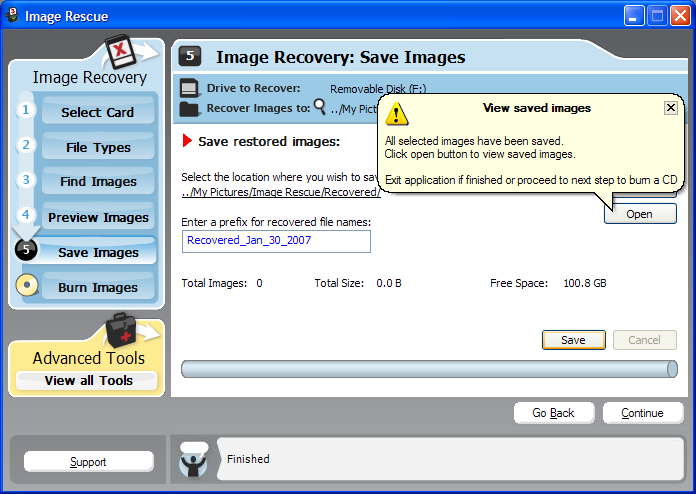The image size is (696, 494).
Task: Click the Go Back button
Action: 554,413
